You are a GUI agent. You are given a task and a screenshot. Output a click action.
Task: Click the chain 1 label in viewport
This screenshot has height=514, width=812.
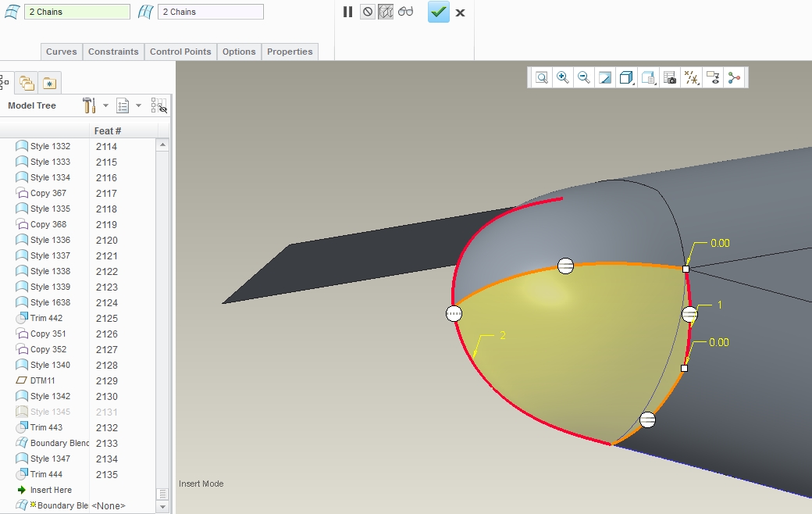point(719,305)
